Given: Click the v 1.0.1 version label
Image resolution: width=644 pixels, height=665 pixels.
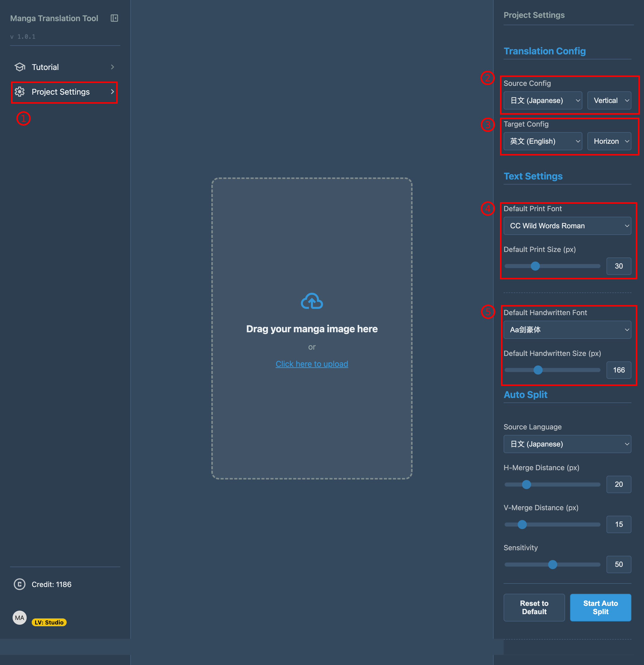Looking at the screenshot, I should click(x=23, y=37).
